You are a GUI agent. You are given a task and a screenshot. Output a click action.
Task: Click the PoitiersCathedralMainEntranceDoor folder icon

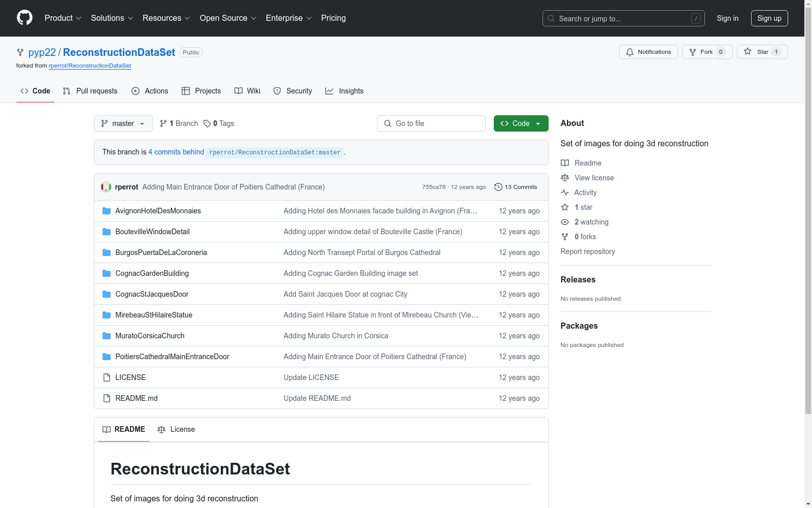pyautogui.click(x=107, y=357)
